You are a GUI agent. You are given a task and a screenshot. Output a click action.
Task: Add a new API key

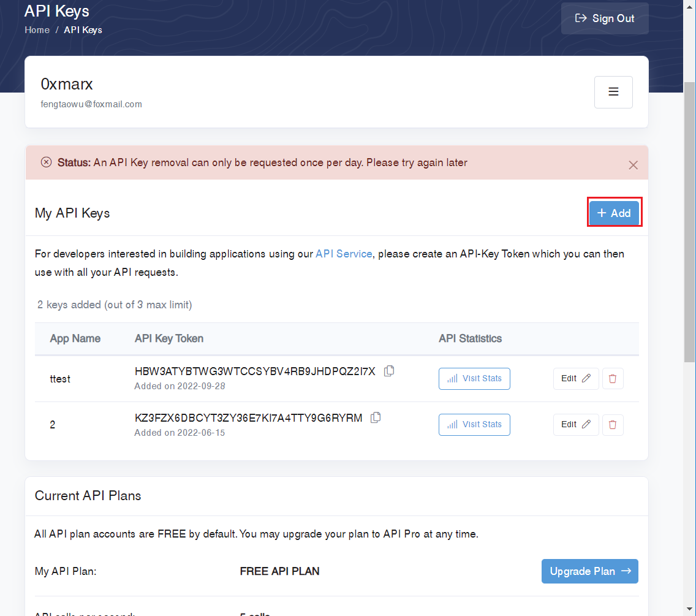tap(614, 213)
